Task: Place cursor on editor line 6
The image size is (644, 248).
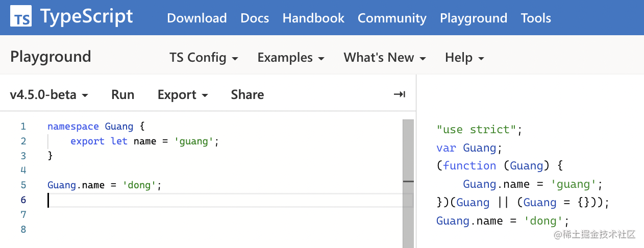Action: click(x=204, y=200)
